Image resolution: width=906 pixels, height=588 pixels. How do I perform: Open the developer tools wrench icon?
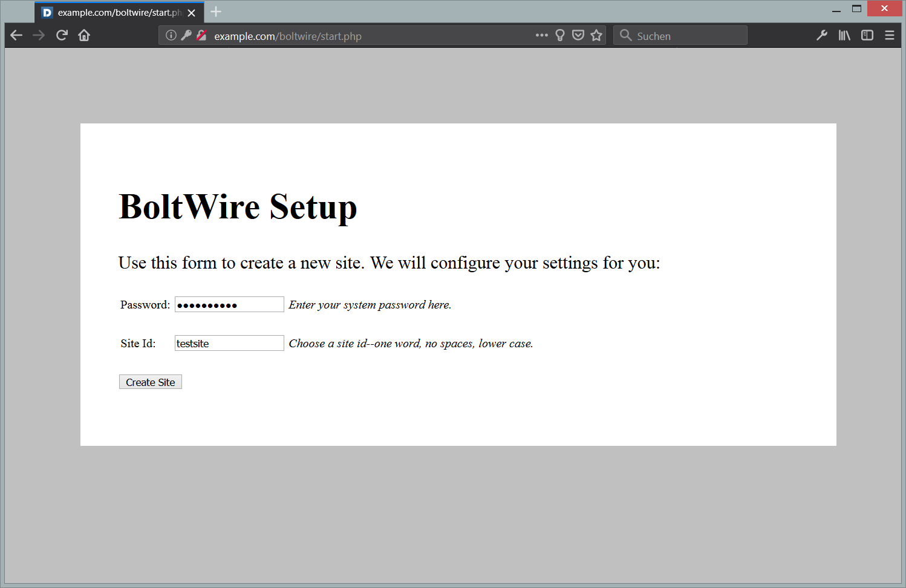pos(821,36)
